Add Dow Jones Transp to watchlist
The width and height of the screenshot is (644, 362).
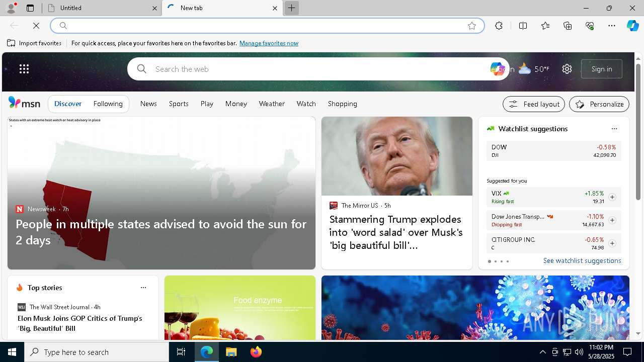(x=612, y=220)
